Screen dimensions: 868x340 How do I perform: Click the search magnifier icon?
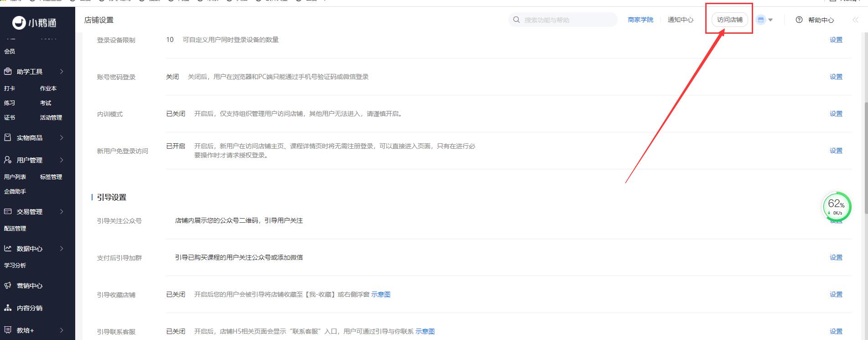517,20
